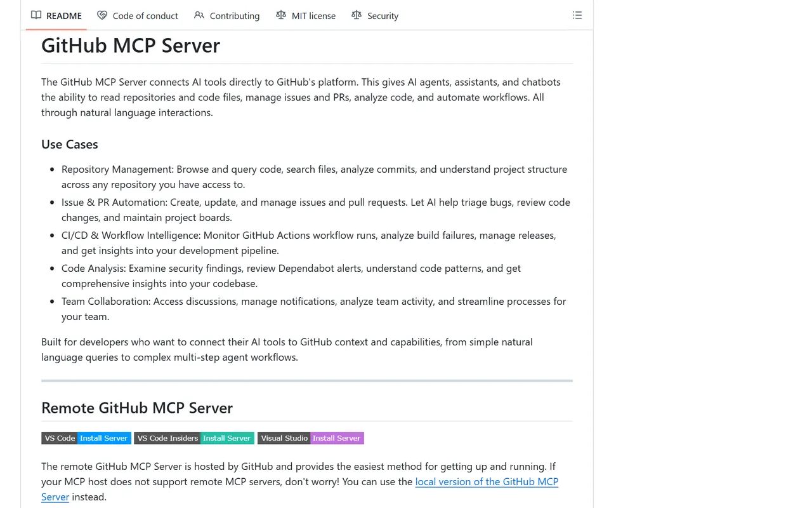Click the Contributing people icon
This screenshot has width=812, height=508.
[199, 15]
